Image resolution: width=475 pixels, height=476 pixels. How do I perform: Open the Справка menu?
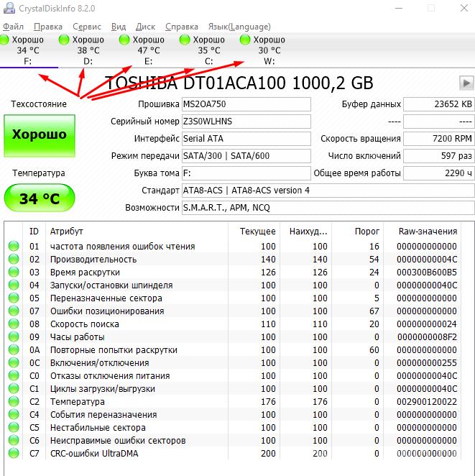coord(182,27)
